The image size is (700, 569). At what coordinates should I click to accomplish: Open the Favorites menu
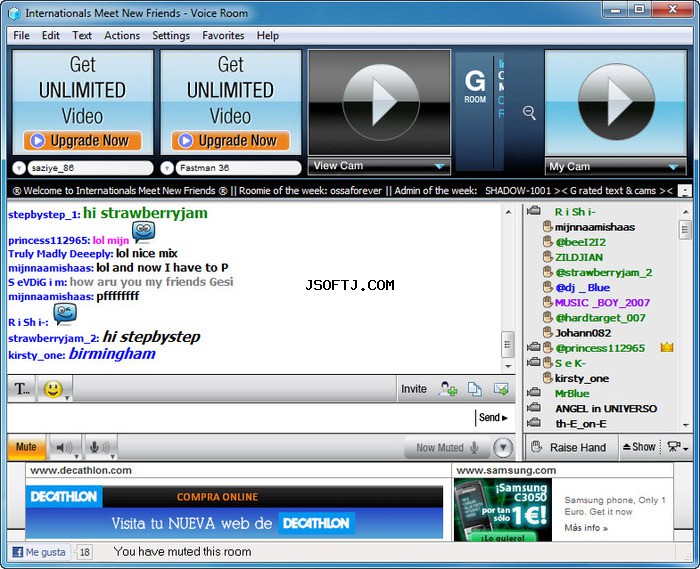pyautogui.click(x=223, y=36)
